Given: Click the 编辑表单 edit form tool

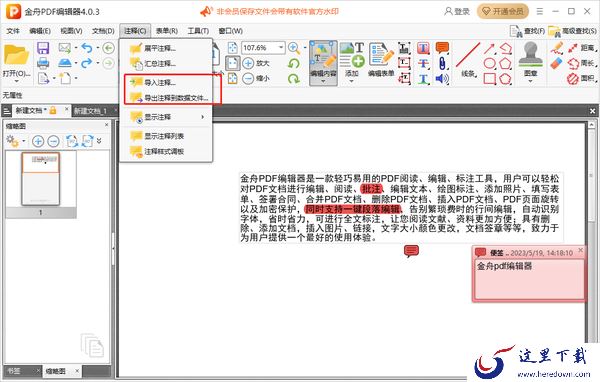Looking at the screenshot, I should [x=381, y=60].
